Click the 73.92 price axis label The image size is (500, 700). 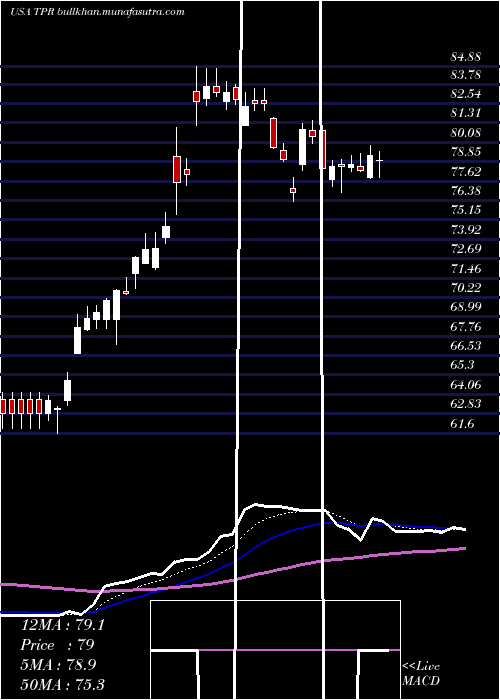(466, 229)
